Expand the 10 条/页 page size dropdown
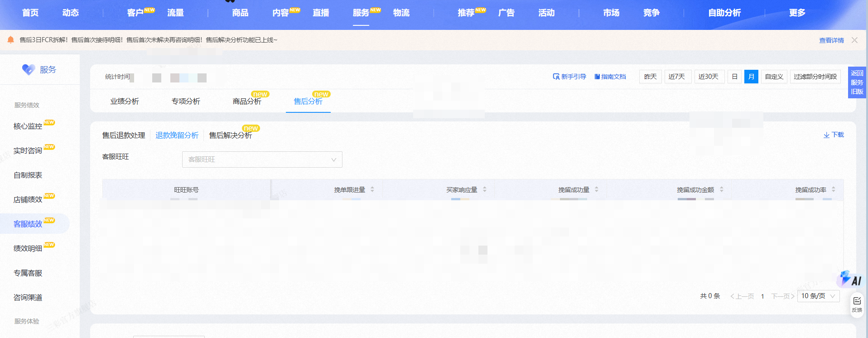The width and height of the screenshot is (868, 338). point(818,296)
